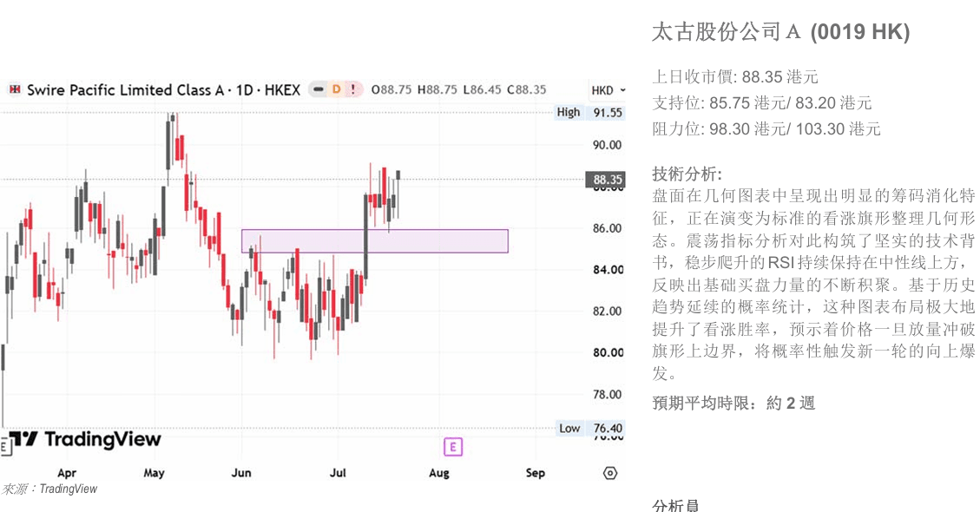
Task: Click the red exclamation warning indicator
Action: point(352,90)
